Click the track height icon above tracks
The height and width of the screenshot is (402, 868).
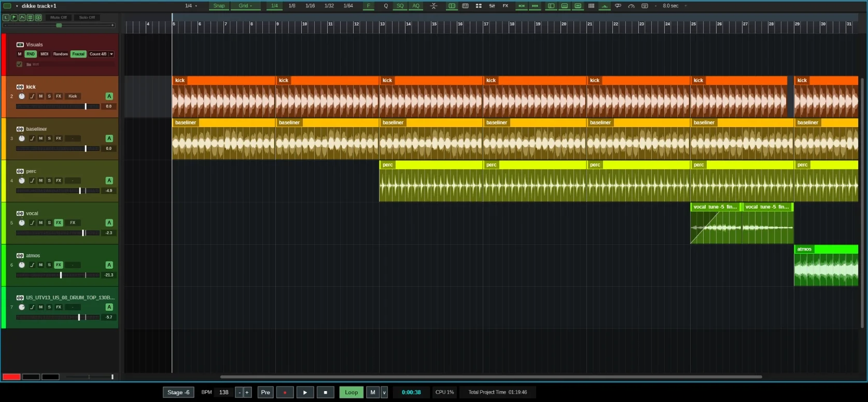pyautogui.click(x=30, y=18)
